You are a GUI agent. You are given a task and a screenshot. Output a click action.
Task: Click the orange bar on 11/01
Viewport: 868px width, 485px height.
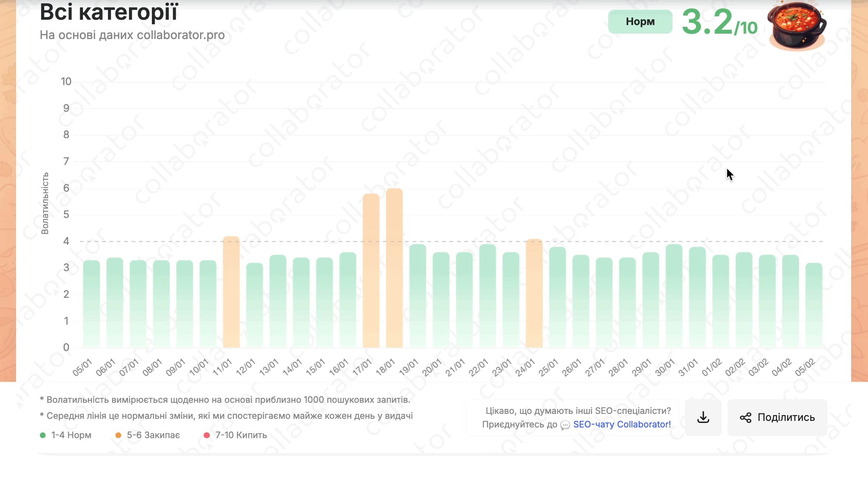click(x=231, y=292)
